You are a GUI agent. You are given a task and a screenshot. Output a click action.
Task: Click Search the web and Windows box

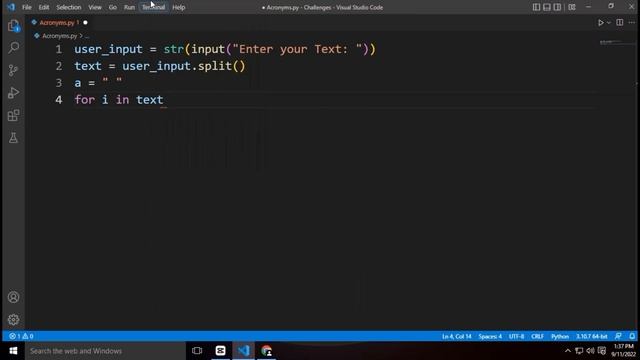pyautogui.click(x=105, y=351)
